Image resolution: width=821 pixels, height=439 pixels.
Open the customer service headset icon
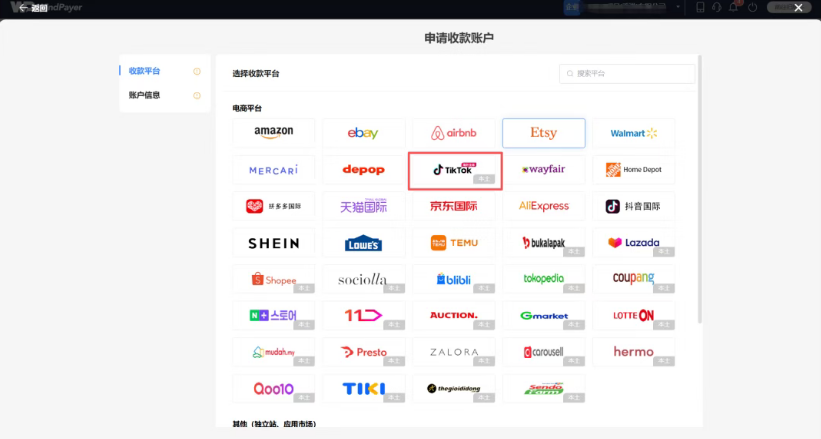click(716, 7)
